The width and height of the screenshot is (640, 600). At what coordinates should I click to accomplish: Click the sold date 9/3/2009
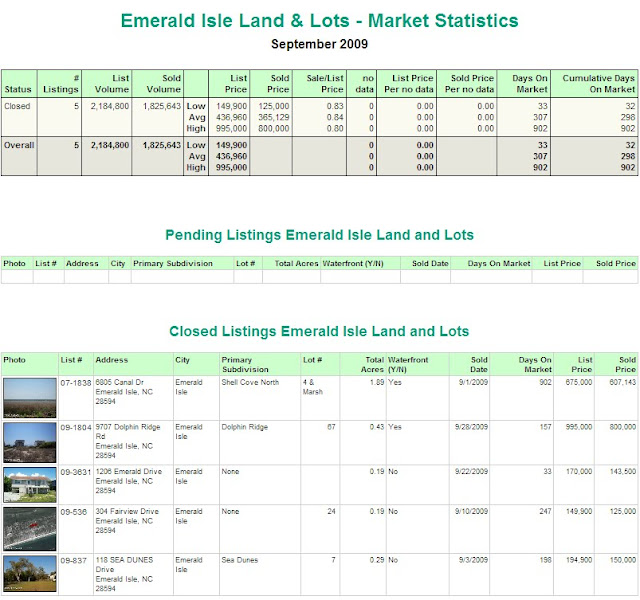point(473,560)
